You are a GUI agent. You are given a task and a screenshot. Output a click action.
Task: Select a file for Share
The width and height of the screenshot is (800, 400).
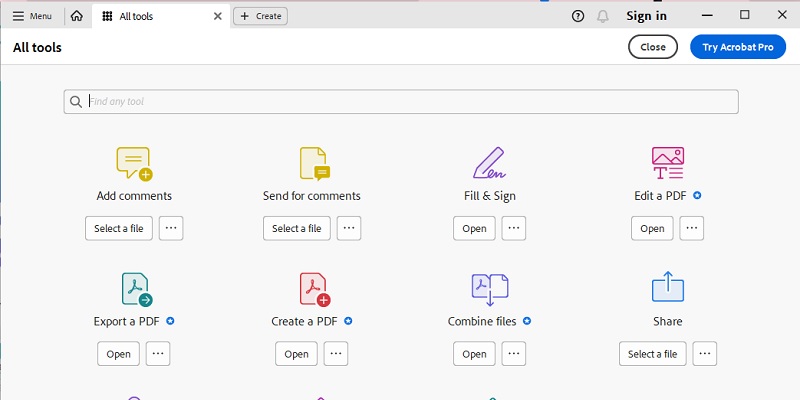(653, 354)
